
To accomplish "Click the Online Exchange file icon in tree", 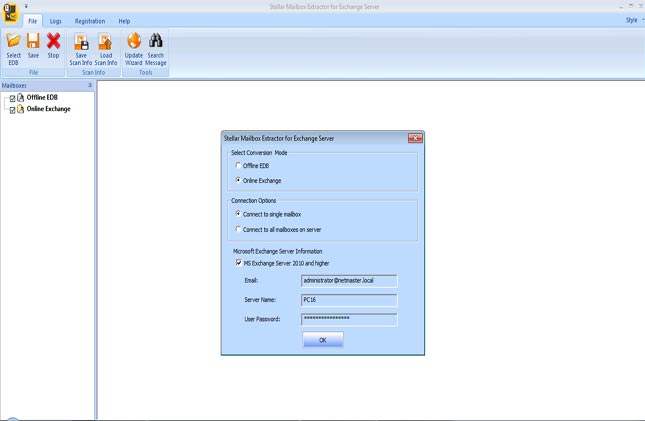I will tap(21, 109).
